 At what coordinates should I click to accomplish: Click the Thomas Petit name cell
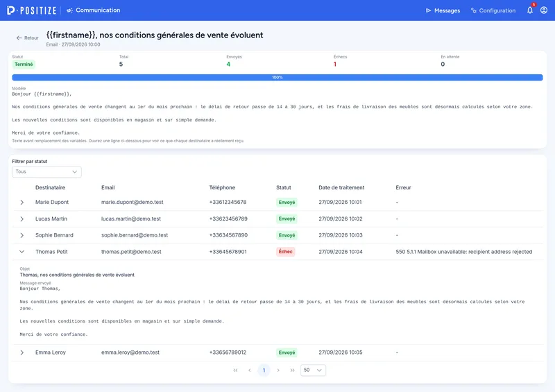coord(51,252)
